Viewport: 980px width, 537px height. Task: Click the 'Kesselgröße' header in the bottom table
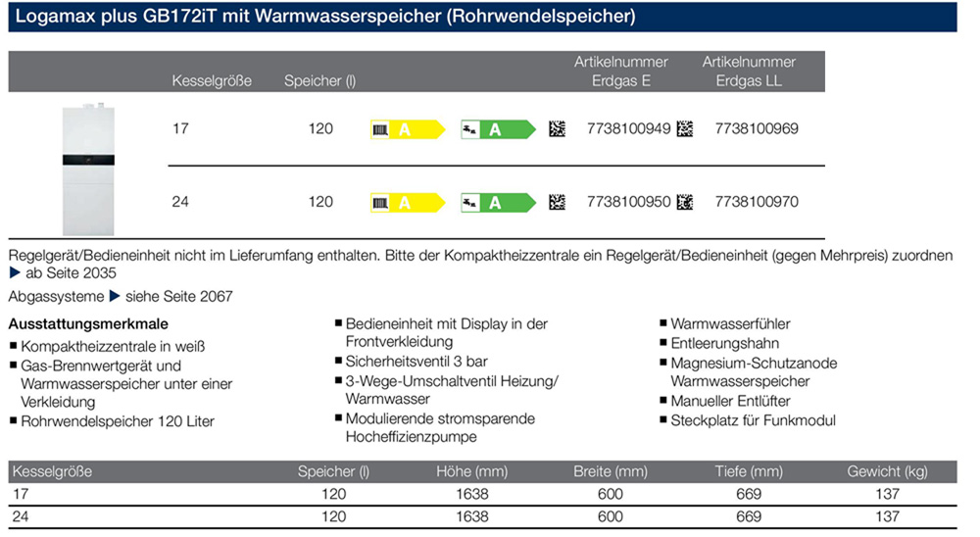tap(53, 471)
